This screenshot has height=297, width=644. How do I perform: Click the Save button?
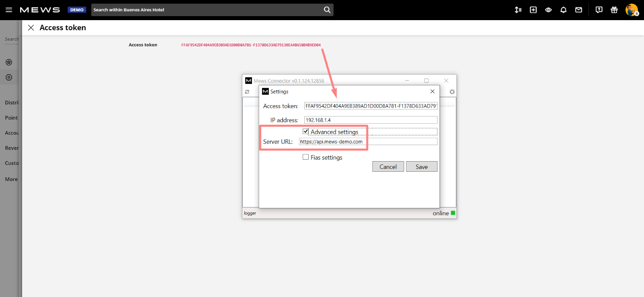coord(421,167)
